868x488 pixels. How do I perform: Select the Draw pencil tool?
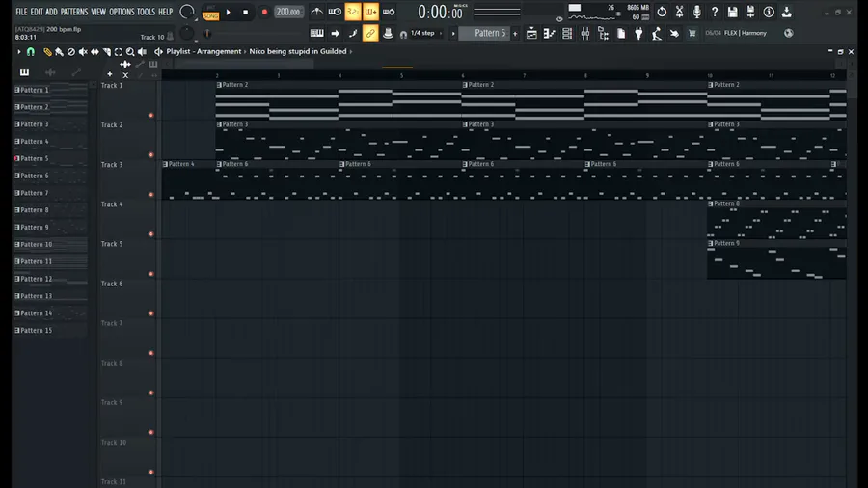(47, 51)
